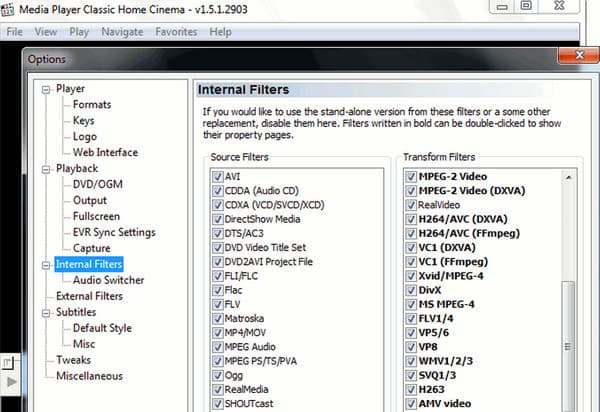Uncheck DVD Video Title Set
This screenshot has width=600, height=412.
218,248
